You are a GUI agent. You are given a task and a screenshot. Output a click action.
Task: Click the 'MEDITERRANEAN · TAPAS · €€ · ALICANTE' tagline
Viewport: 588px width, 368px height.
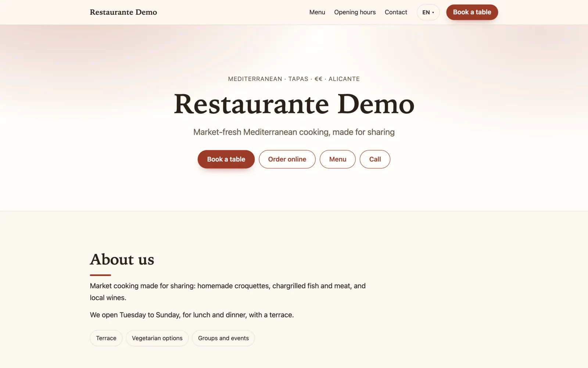click(x=294, y=79)
